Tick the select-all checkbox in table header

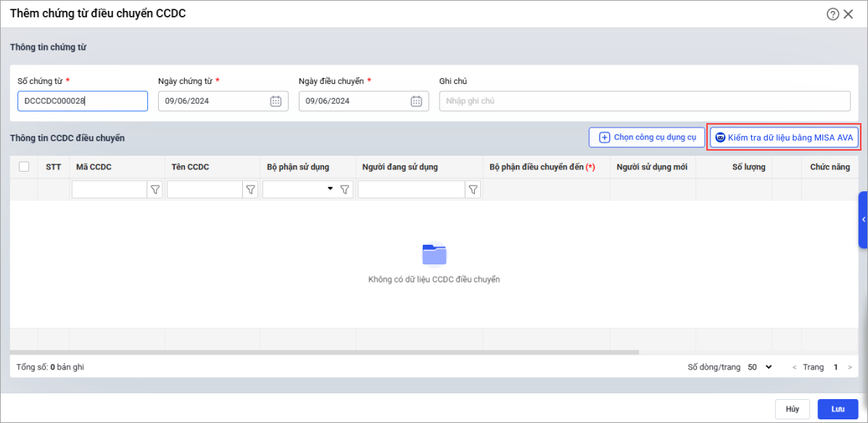point(24,167)
